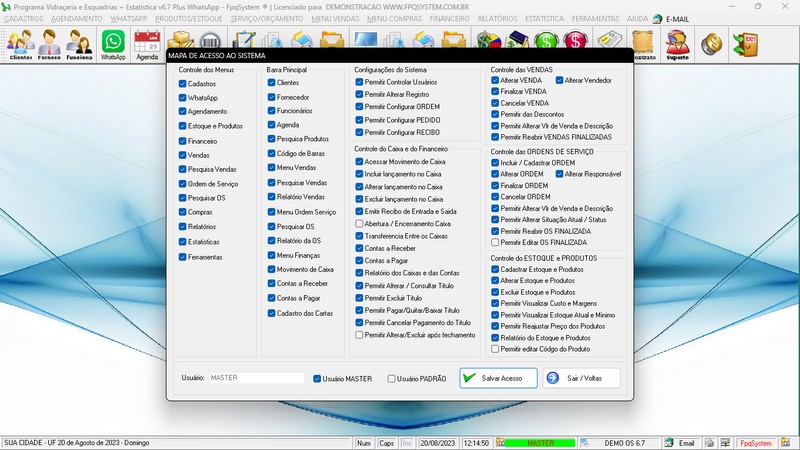Image resolution: width=800 pixels, height=450 pixels.
Task: Toggle the Alterar Vendedor checkbox
Action: click(x=559, y=80)
